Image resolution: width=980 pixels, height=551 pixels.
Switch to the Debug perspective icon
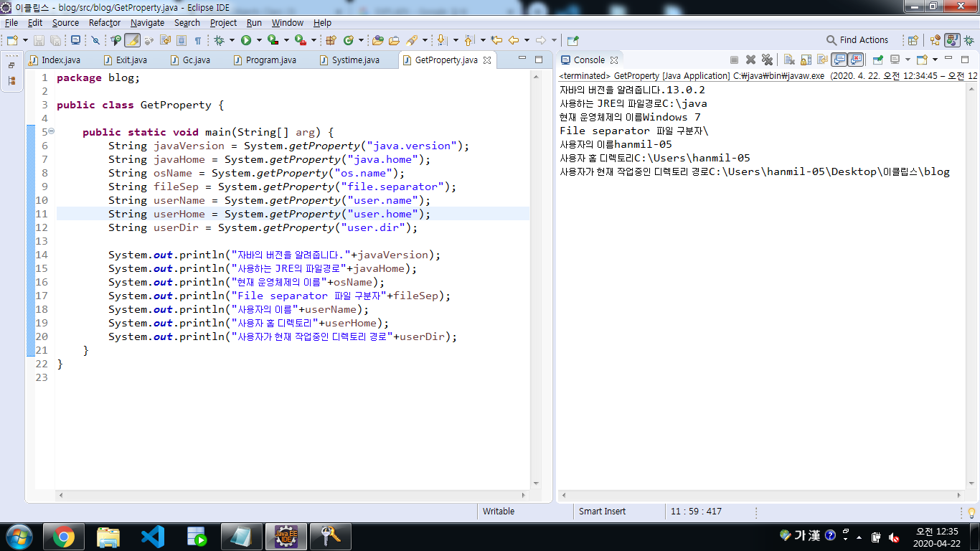[x=969, y=40]
